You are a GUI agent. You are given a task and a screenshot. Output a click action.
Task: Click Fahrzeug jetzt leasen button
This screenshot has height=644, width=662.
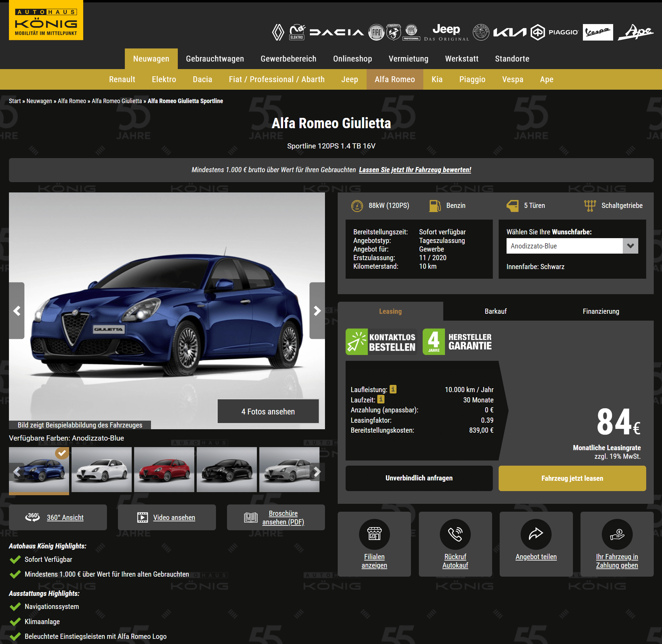pyautogui.click(x=572, y=478)
